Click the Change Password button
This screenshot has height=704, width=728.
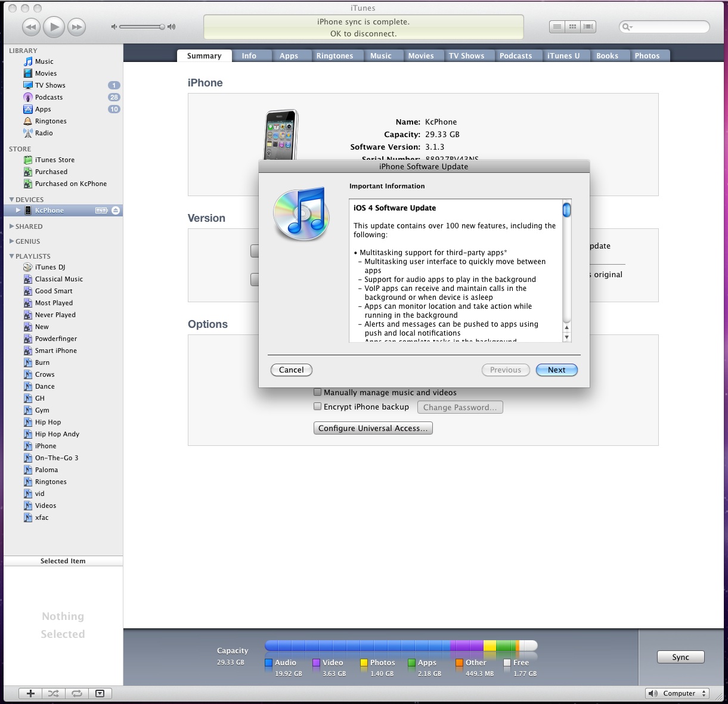click(x=460, y=407)
